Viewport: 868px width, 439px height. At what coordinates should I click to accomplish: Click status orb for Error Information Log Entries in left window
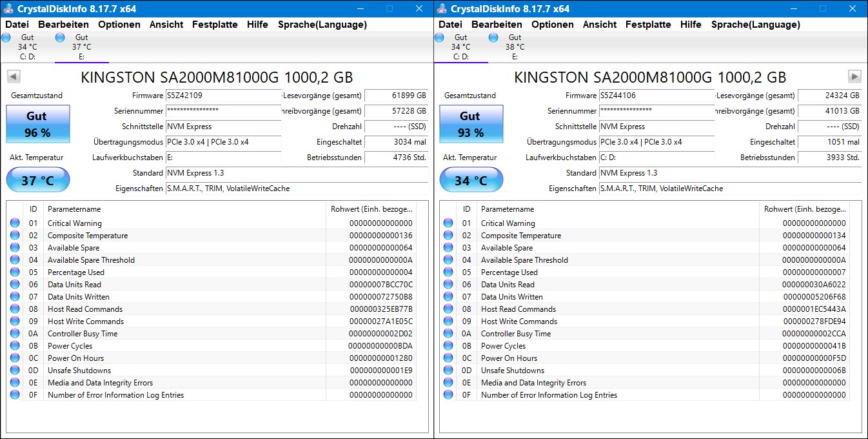15,395
